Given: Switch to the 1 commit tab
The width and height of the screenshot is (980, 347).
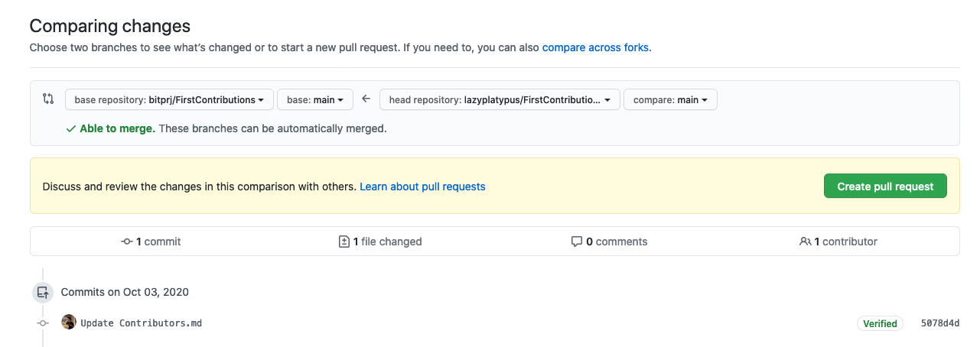Looking at the screenshot, I should tap(151, 242).
